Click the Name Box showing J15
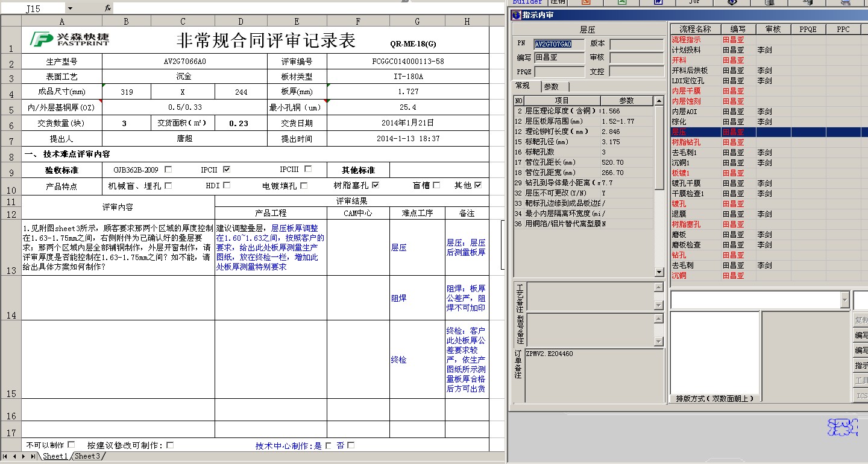This screenshot has width=868, height=464. [x=34, y=8]
